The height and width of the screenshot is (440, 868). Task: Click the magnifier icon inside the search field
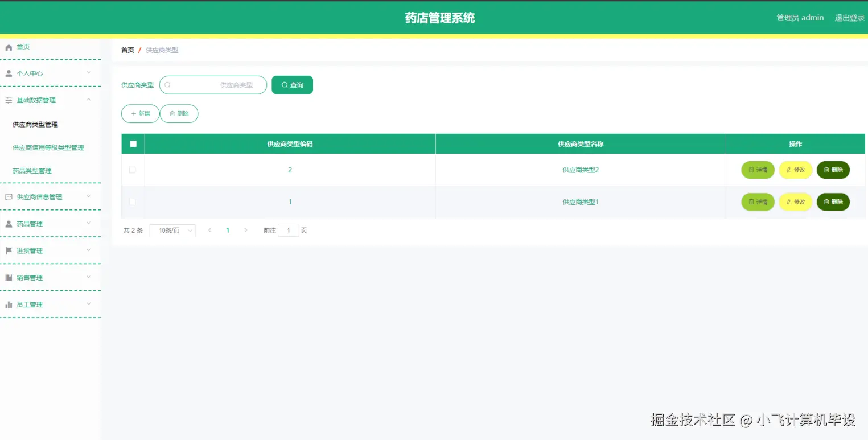click(167, 85)
